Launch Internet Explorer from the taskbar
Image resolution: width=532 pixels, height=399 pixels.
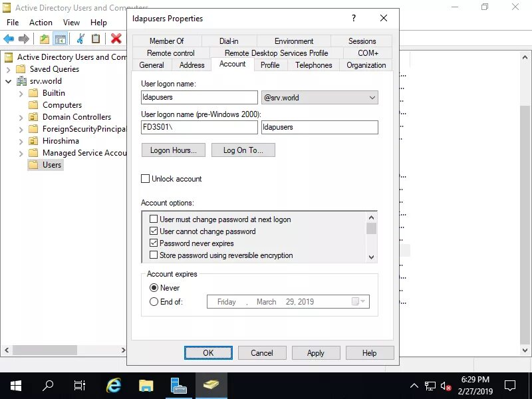pyautogui.click(x=114, y=386)
